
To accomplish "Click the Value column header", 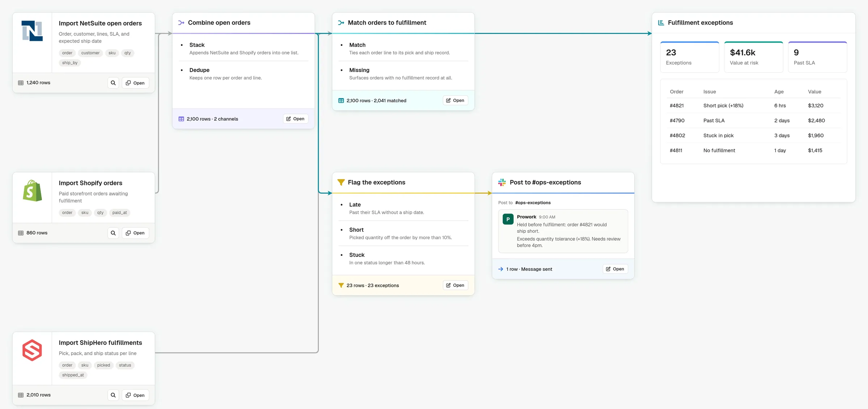I will (814, 92).
